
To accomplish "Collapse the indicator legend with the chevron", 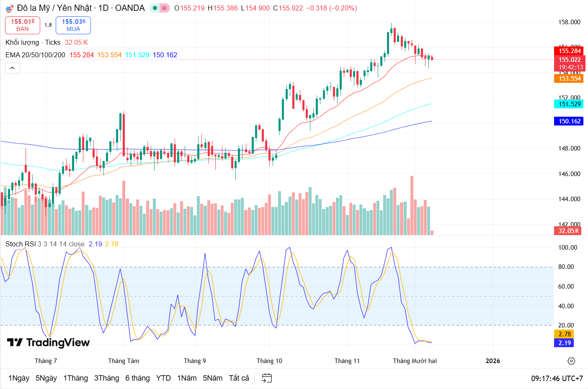I will pyautogui.click(x=13, y=68).
